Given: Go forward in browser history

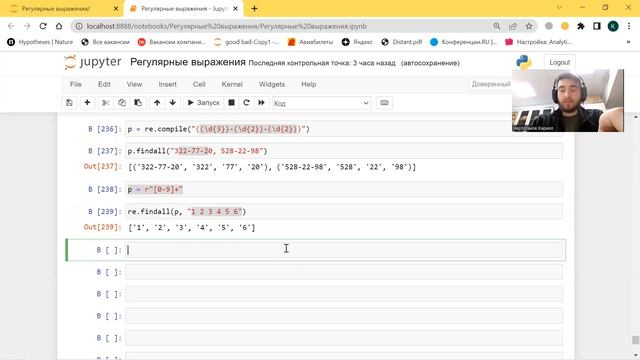Looking at the screenshot, I should 27,26.
